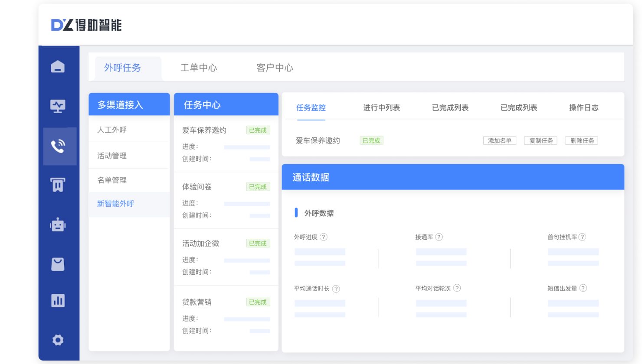This screenshot has width=642, height=364.
Task: Click the question mark next to 平均通话时长
Action: click(336, 288)
